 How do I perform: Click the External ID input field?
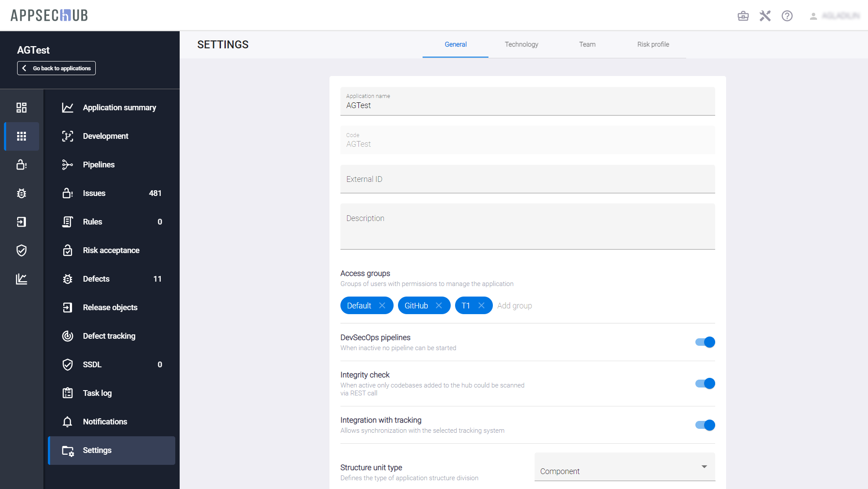527,179
